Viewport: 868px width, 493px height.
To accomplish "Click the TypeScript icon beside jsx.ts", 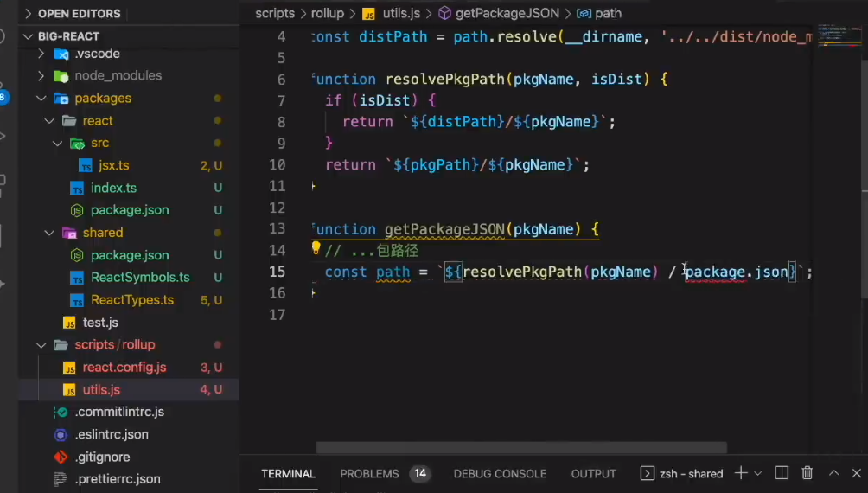I will pyautogui.click(x=86, y=165).
